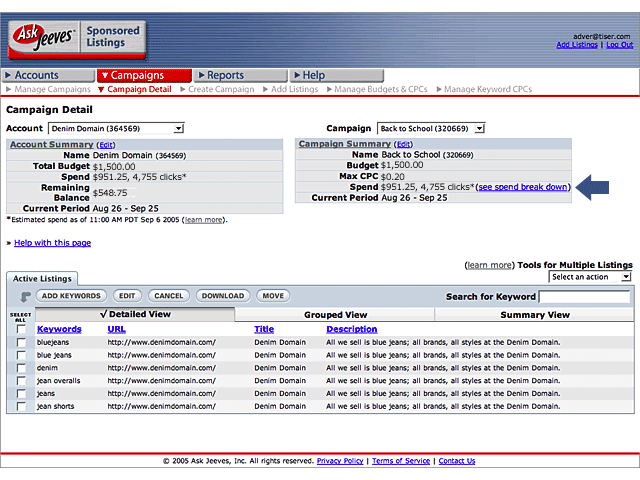Click Edit link in Account Summary
The image size is (640, 480).
(106, 145)
